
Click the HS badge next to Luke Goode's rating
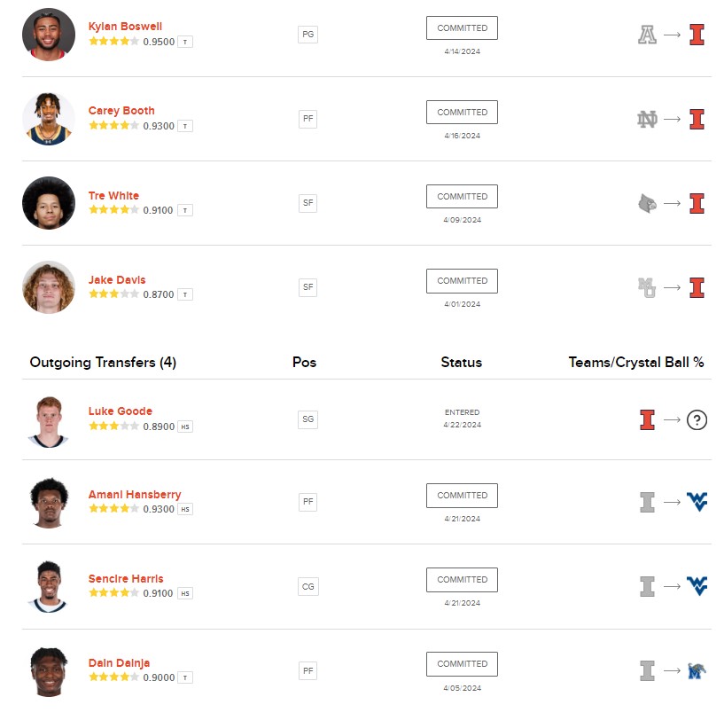pyautogui.click(x=185, y=427)
